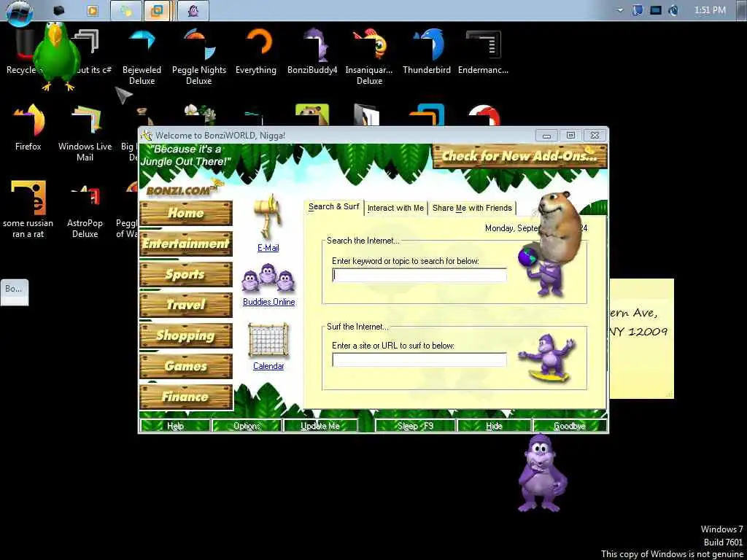Switch to the Search & Surf tab
The height and width of the screenshot is (560, 747).
click(333, 206)
